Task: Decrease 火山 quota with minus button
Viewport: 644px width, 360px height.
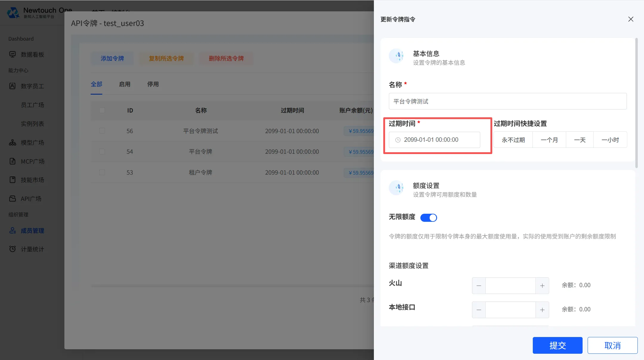Action: (x=479, y=286)
